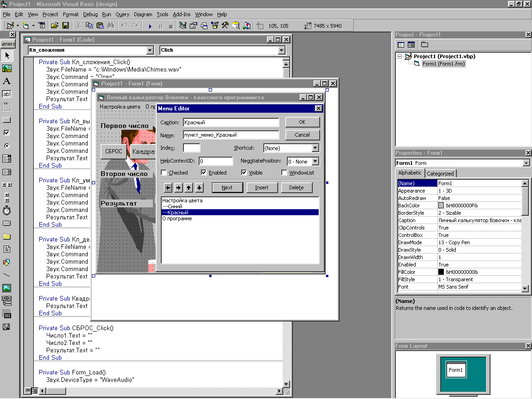Toggle the WindowList checkbox
The width and height of the screenshot is (532, 399).
point(284,173)
